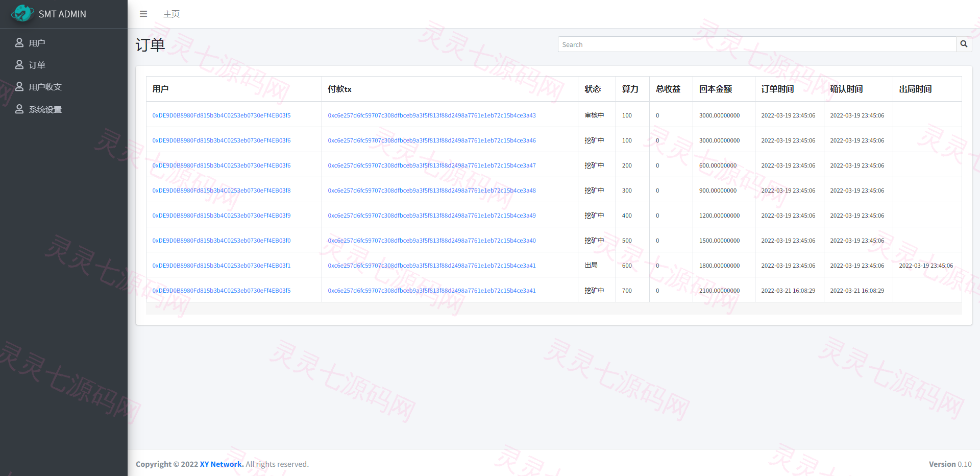Select the 算力 value 600
Image resolution: width=980 pixels, height=476 pixels.
(x=627, y=266)
